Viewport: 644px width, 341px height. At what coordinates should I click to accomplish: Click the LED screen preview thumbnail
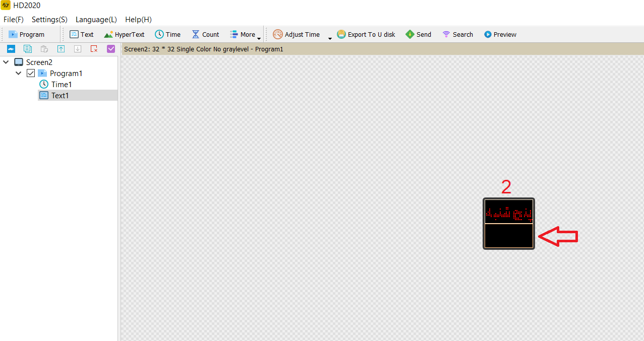coord(508,223)
